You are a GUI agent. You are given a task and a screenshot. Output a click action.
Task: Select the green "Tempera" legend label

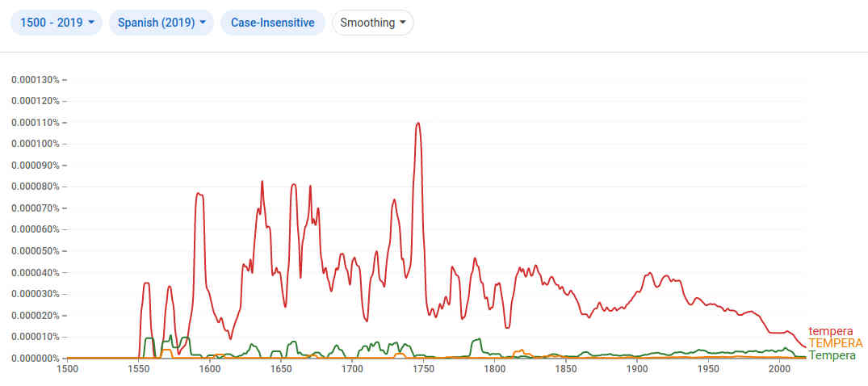tap(832, 355)
